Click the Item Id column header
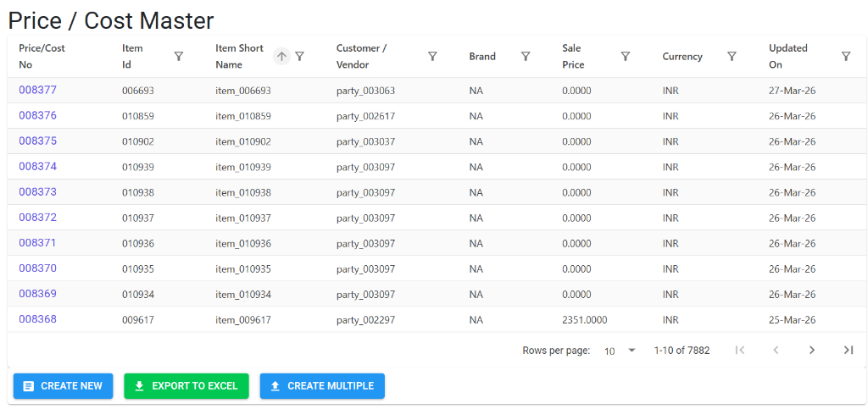 point(132,57)
